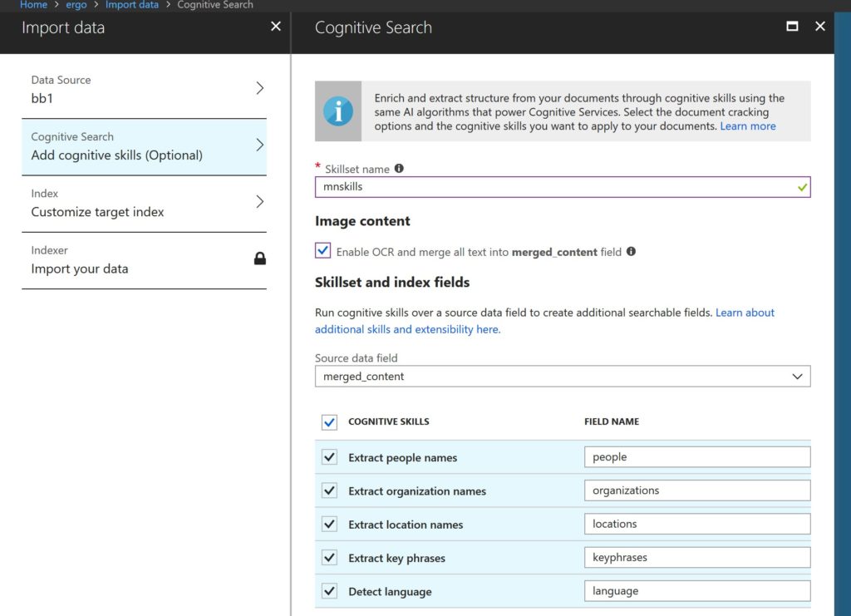Close the Import data panel
The width and height of the screenshot is (851, 616).
[x=276, y=26]
